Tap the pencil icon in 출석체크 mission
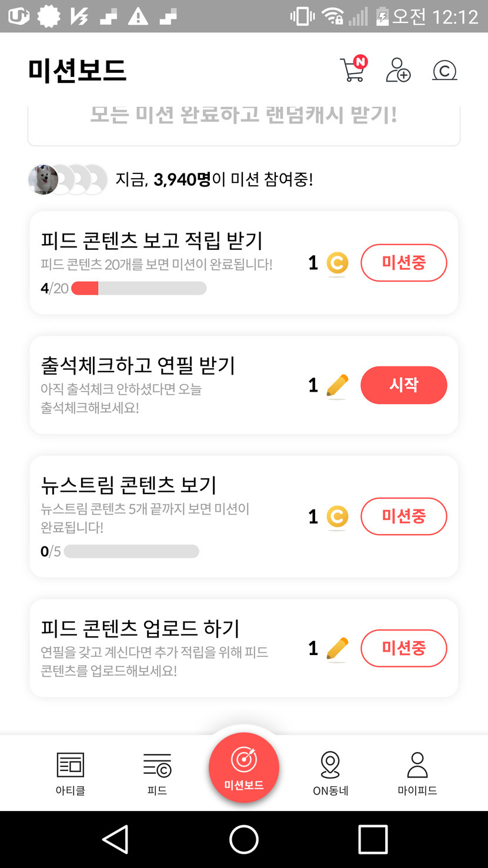The image size is (488, 868). coord(337,386)
